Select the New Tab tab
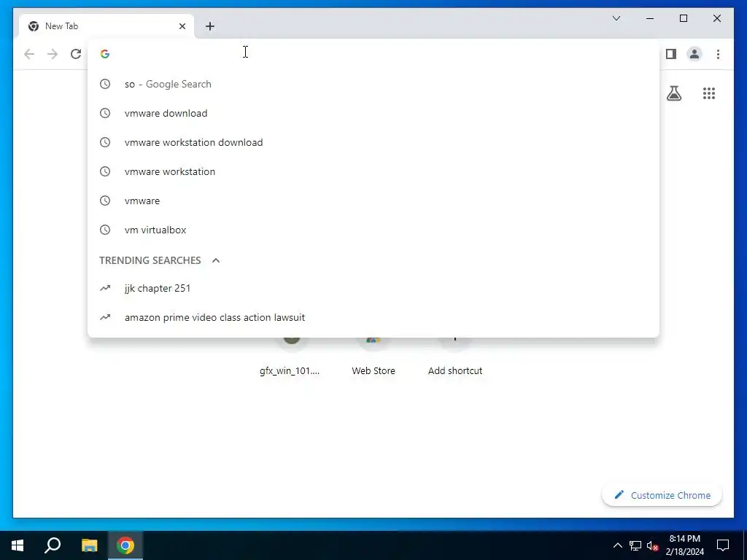Screen dimensions: 747x560 pyautogui.click(x=107, y=26)
